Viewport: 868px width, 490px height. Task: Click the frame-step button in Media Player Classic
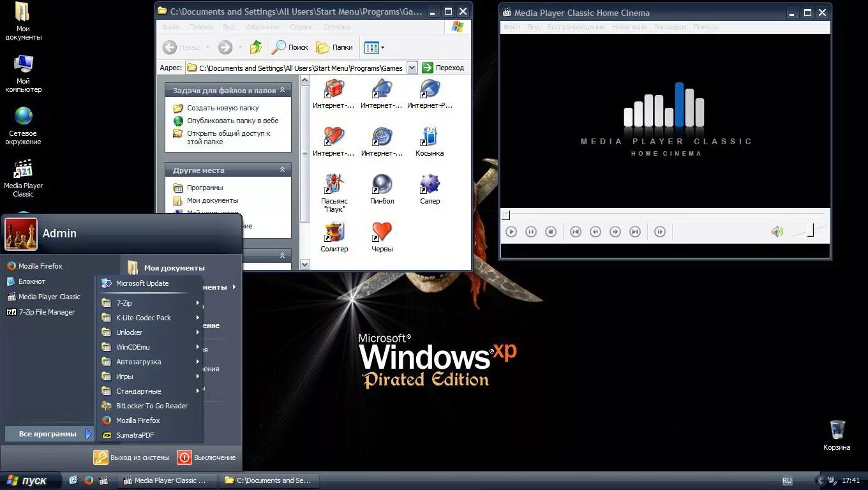[x=660, y=232]
